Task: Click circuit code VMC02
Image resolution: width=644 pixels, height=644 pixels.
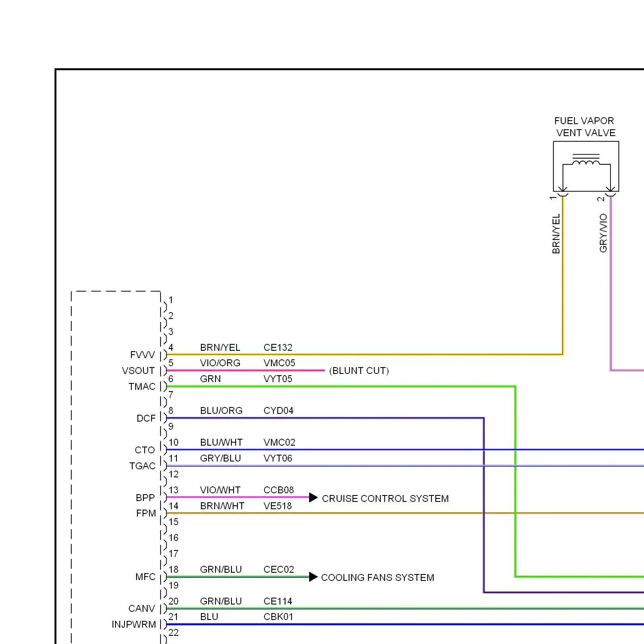Action: tap(279, 442)
